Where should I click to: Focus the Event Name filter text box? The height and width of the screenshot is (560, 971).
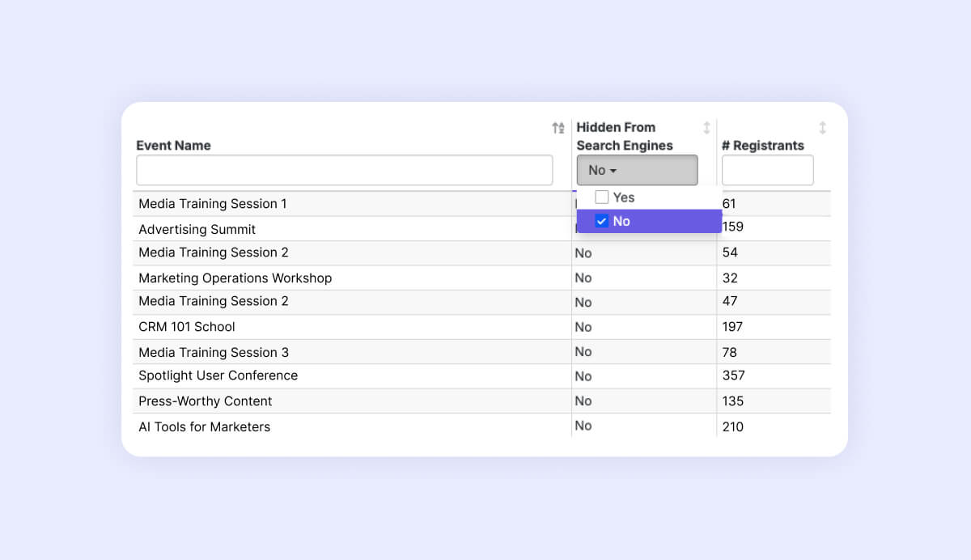(344, 170)
